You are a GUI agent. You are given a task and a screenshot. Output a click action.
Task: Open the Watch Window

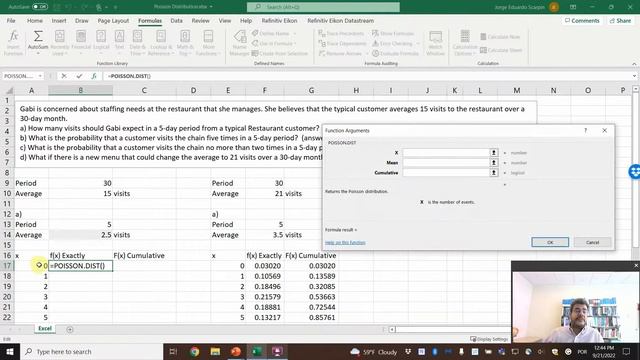click(x=436, y=42)
